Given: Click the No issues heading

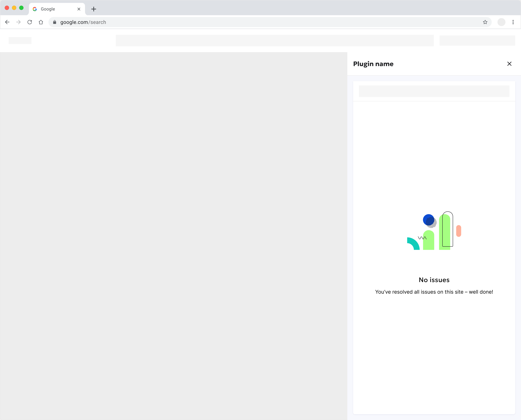Looking at the screenshot, I should click(x=434, y=280).
